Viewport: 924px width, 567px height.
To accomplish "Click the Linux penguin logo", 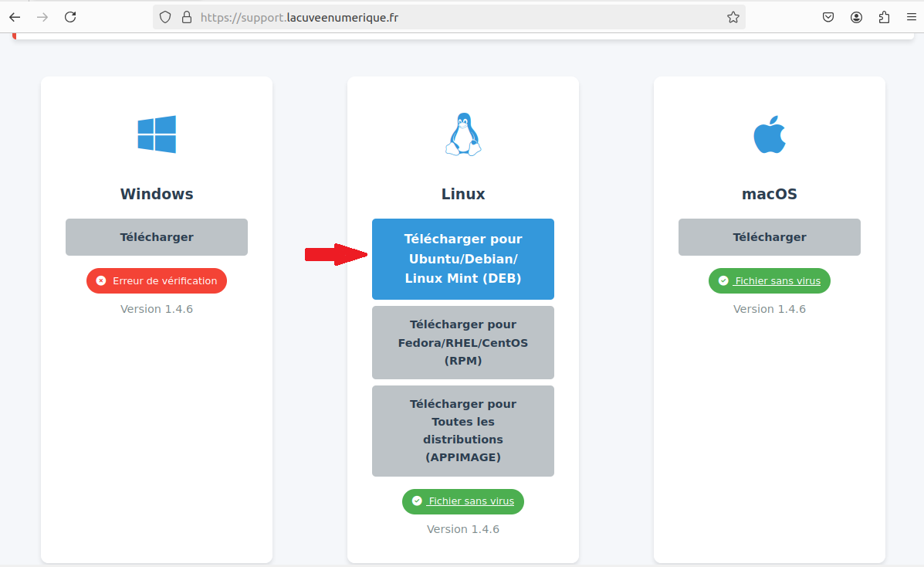I will tap(463, 134).
